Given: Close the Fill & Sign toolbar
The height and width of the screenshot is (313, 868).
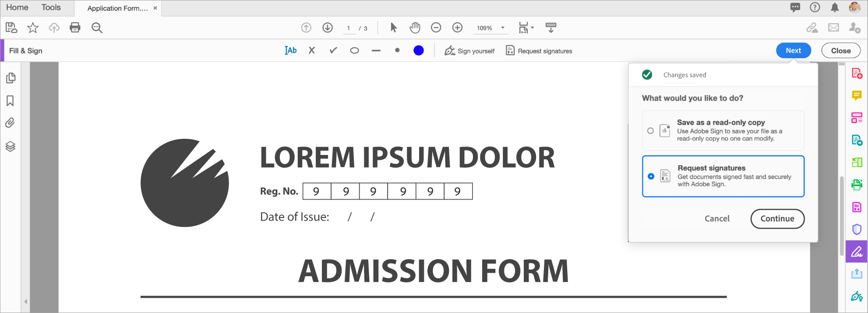Looking at the screenshot, I should click(x=841, y=50).
